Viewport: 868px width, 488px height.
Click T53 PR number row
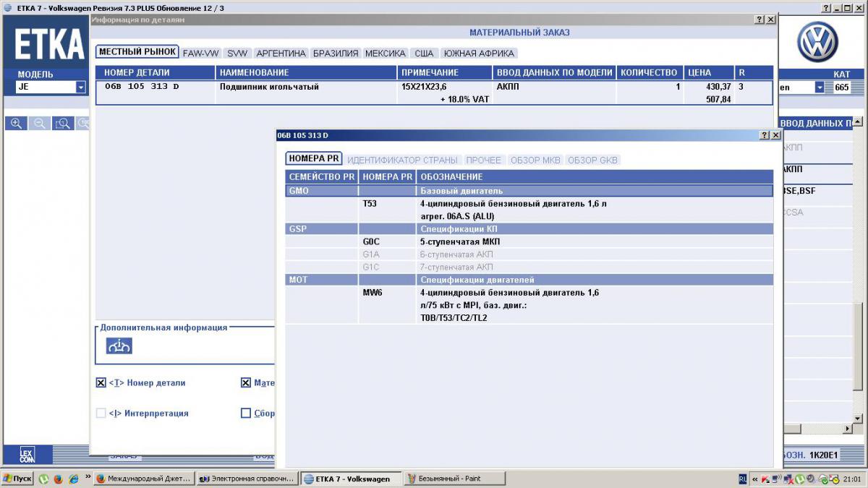tap(529, 210)
